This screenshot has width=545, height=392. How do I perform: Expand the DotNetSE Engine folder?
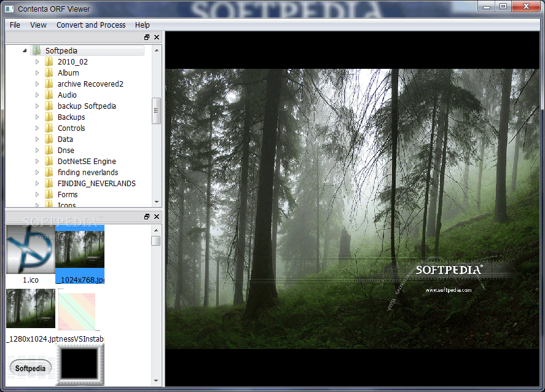(37, 161)
